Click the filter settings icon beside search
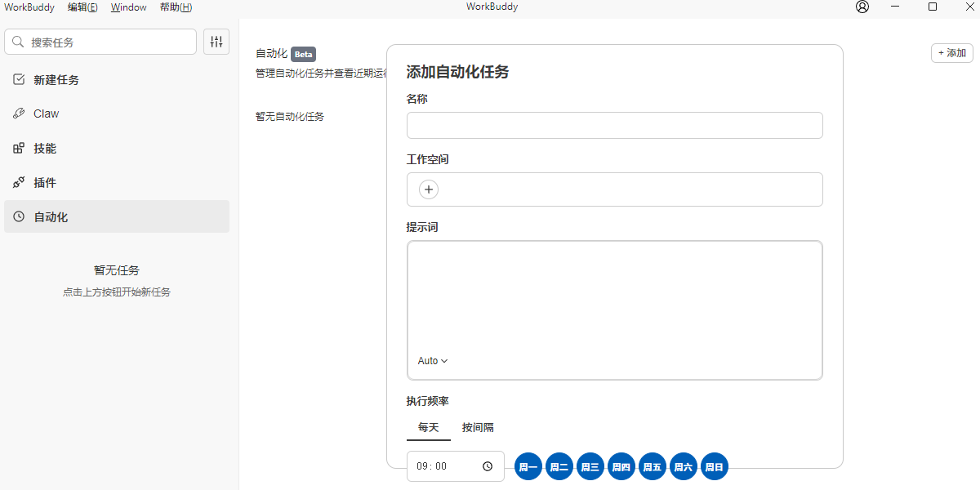This screenshot has width=980, height=490. click(216, 42)
